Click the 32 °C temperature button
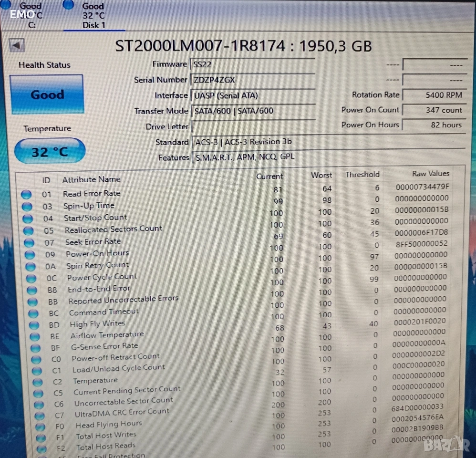The image size is (476, 458). coord(50,151)
